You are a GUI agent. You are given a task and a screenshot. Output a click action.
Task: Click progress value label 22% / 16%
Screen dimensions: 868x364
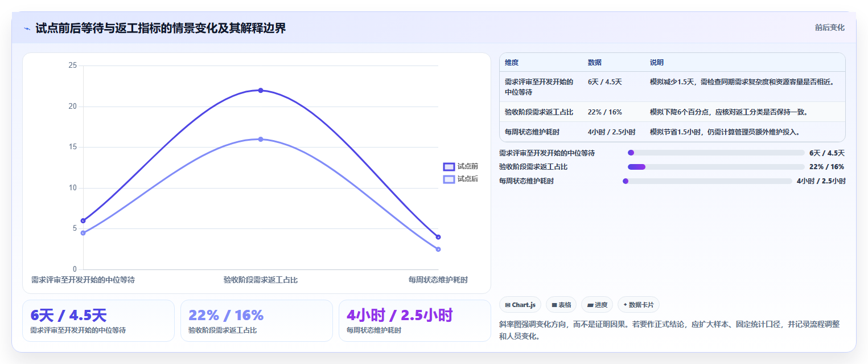point(826,167)
